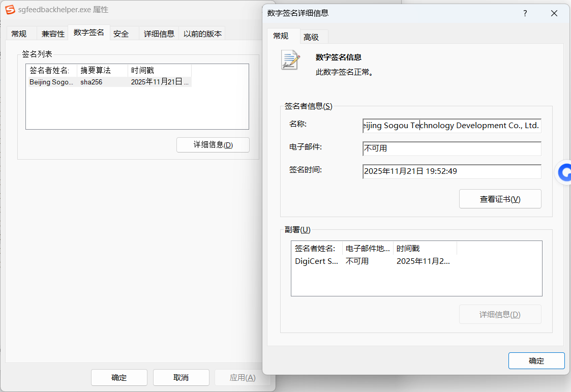Click the blue circular floating icon at right edge
Screen dimensions: 571x392
564,172
